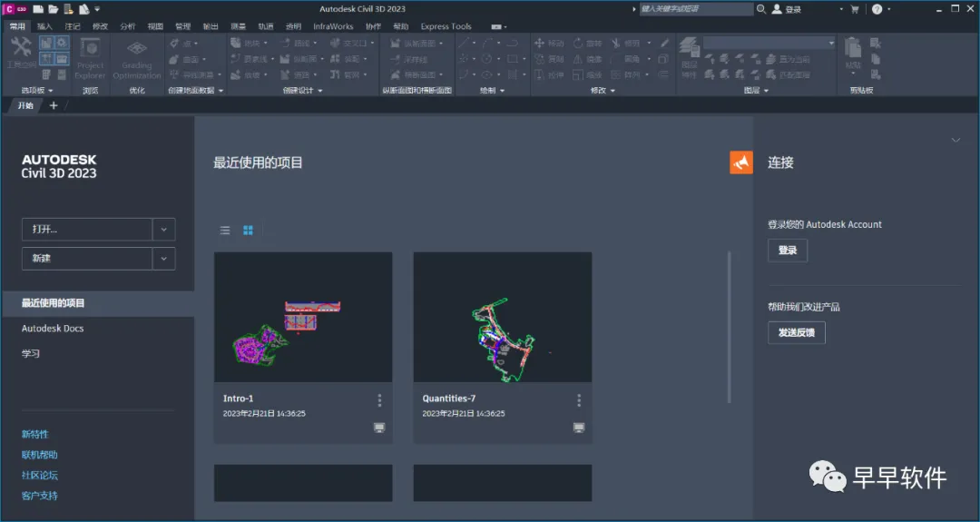Click the 拉伸 stretch tool in 修改 panel

[549, 74]
